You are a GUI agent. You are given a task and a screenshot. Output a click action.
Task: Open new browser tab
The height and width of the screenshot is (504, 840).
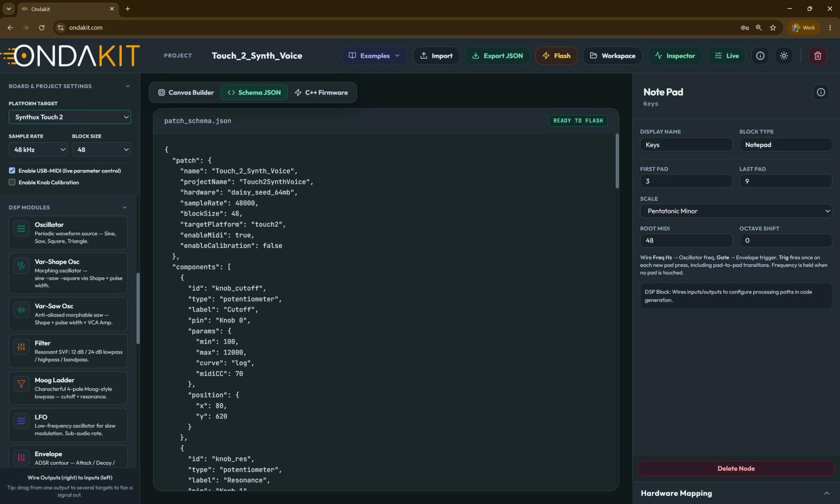[128, 9]
